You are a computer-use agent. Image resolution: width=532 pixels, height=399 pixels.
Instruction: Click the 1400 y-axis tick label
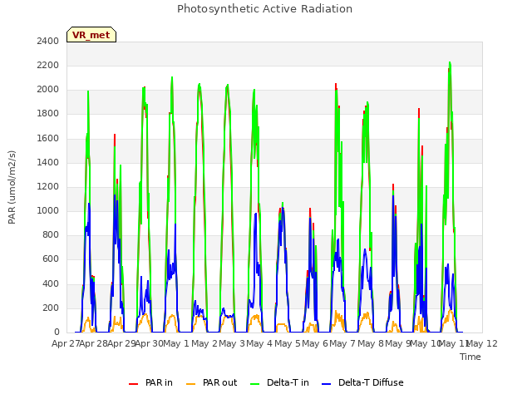tap(48, 163)
